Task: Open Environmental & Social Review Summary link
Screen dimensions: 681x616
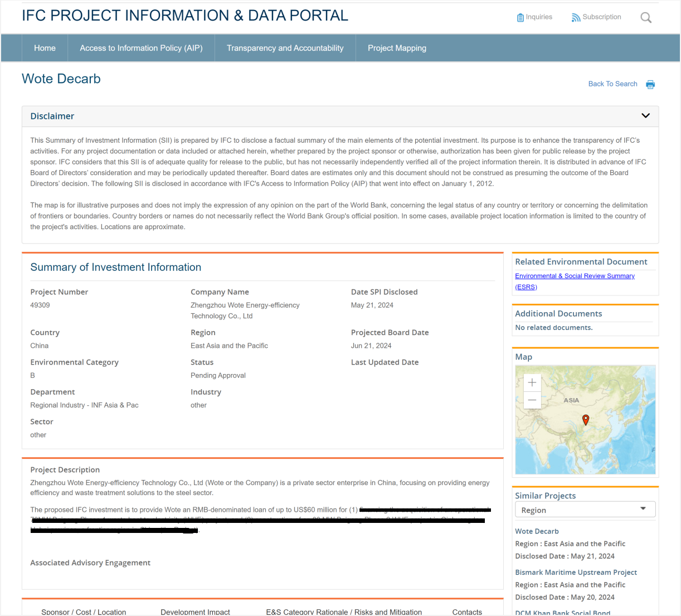Action: coord(575,276)
